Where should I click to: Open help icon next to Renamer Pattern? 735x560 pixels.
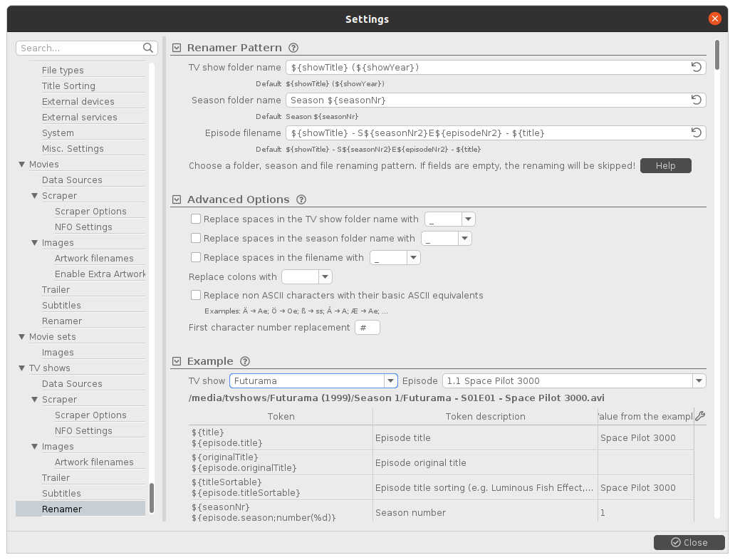click(293, 48)
